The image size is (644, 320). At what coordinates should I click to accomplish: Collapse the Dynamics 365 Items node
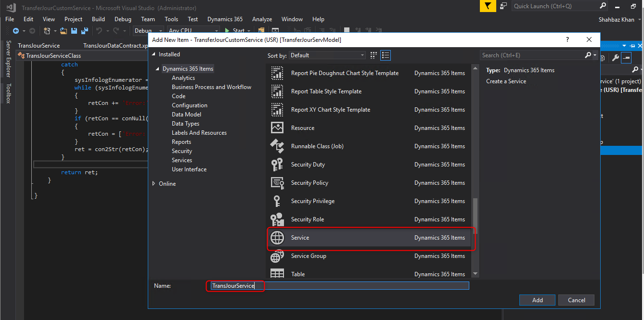click(x=157, y=69)
